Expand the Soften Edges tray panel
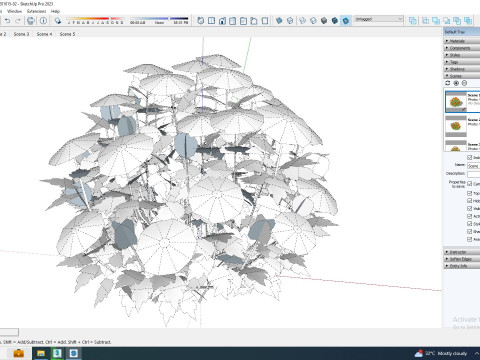480x360 pixels. point(462,259)
